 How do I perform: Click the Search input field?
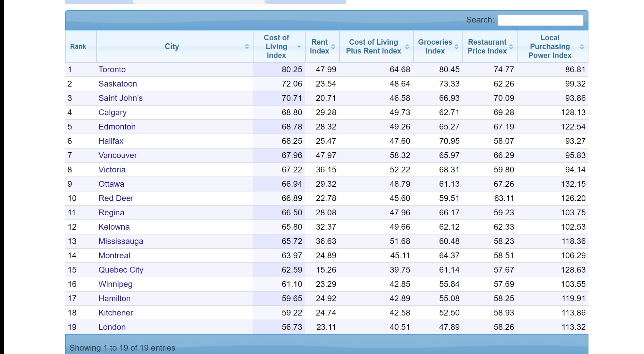(x=540, y=20)
